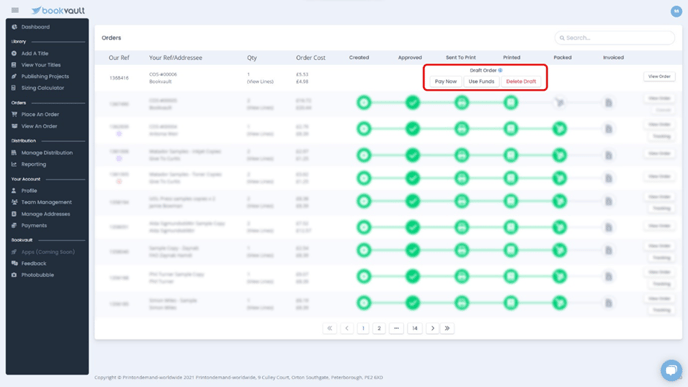Screen dimensions: 688x387
Task: Click the COS-#00006 reference text
Action: point(163,75)
